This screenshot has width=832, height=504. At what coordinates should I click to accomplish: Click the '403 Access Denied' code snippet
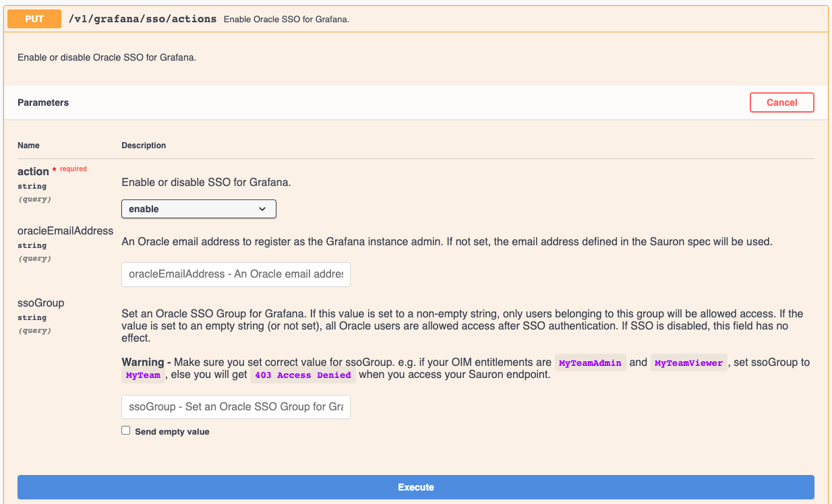(303, 375)
